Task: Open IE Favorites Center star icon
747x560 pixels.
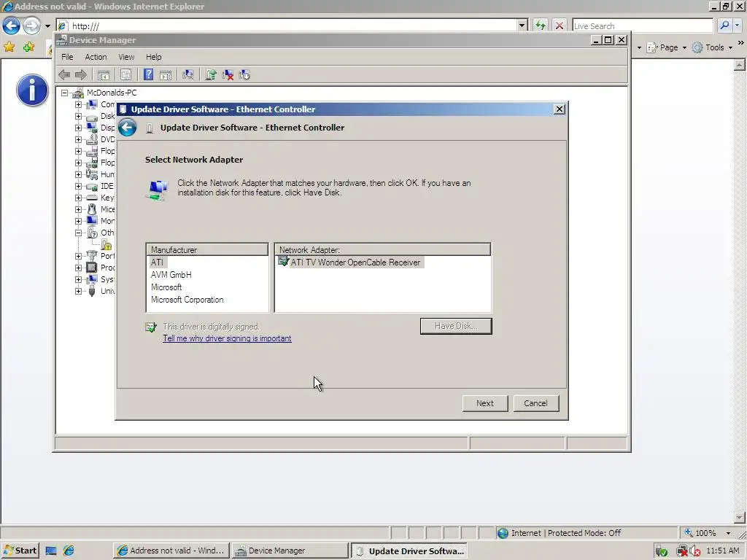Action: 9,47
